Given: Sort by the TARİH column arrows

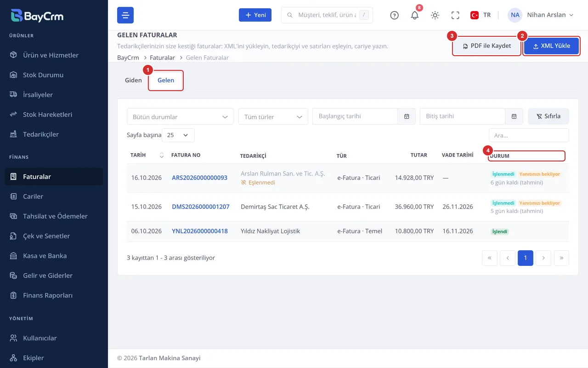Looking at the screenshot, I should tap(161, 155).
